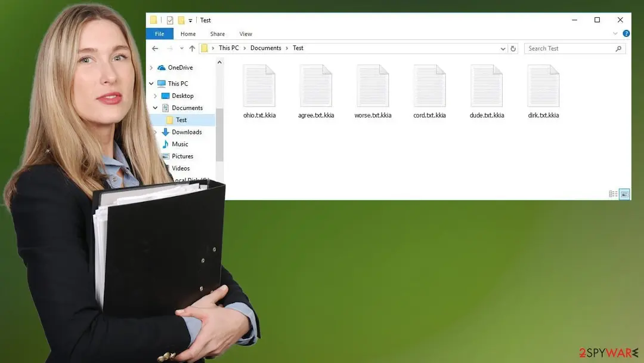Click Documents in address breadcrumb
Screen dimensions: 644x363
266,48
